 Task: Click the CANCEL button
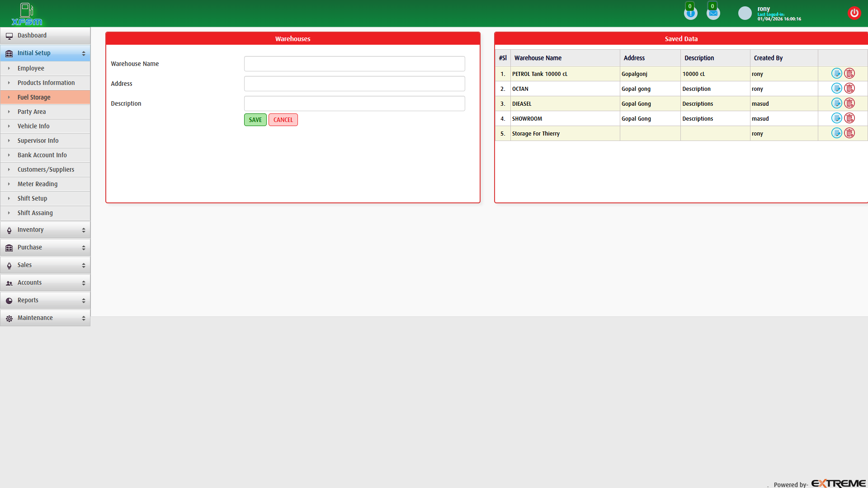283,119
